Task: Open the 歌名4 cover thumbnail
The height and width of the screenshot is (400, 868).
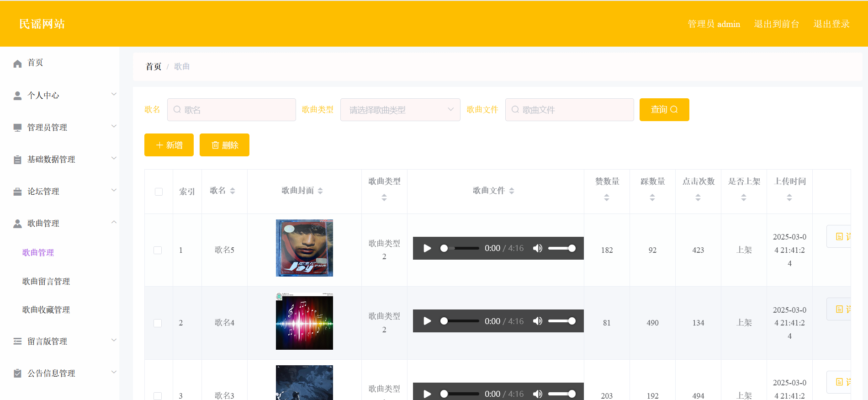Action: click(304, 321)
